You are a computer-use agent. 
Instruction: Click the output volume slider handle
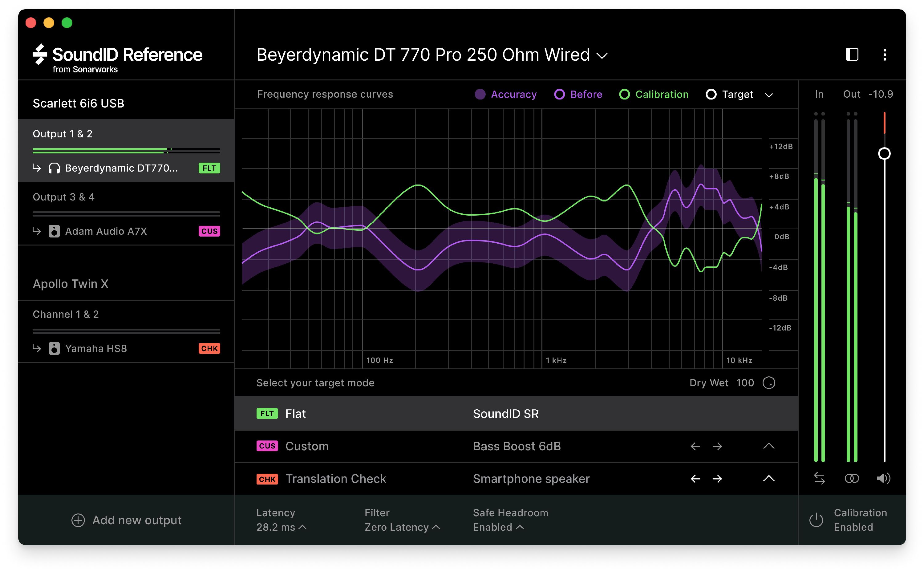884,154
